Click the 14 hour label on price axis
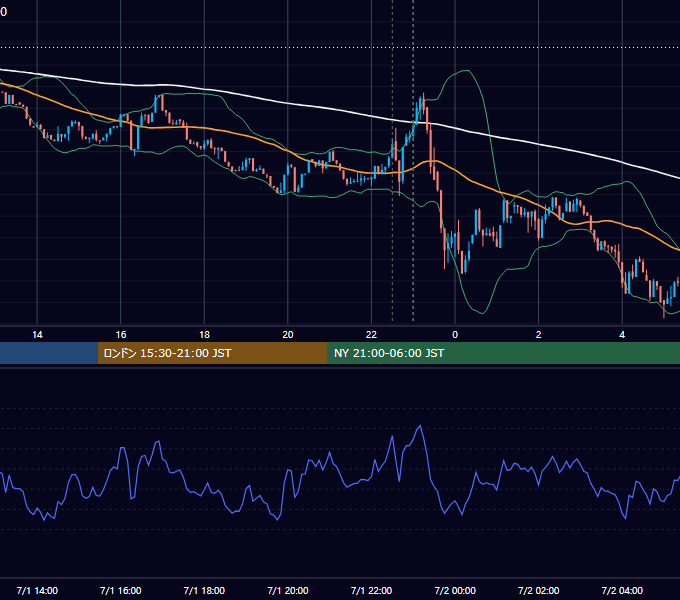 37,335
